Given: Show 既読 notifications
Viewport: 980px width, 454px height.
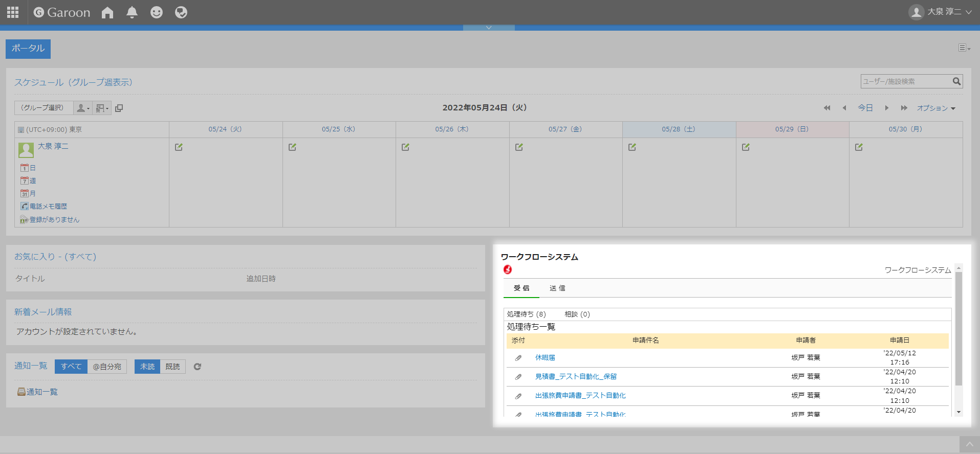Looking at the screenshot, I should (x=172, y=367).
